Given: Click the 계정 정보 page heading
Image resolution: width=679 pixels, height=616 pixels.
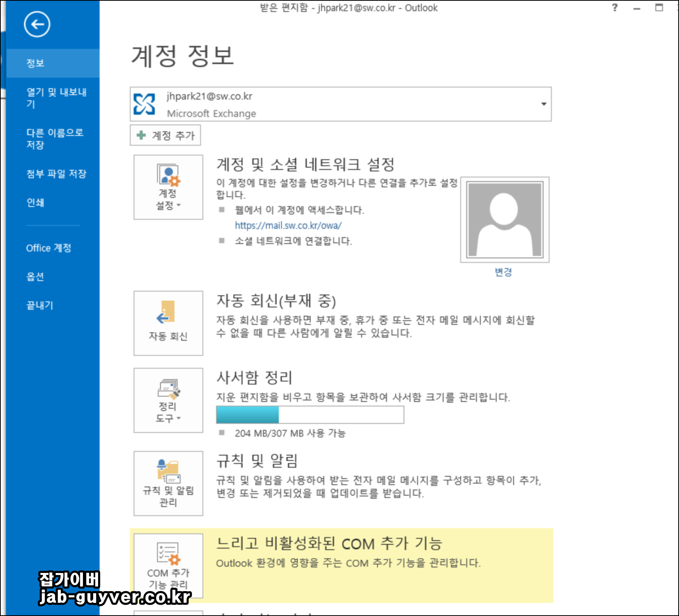Looking at the screenshot, I should click(183, 55).
